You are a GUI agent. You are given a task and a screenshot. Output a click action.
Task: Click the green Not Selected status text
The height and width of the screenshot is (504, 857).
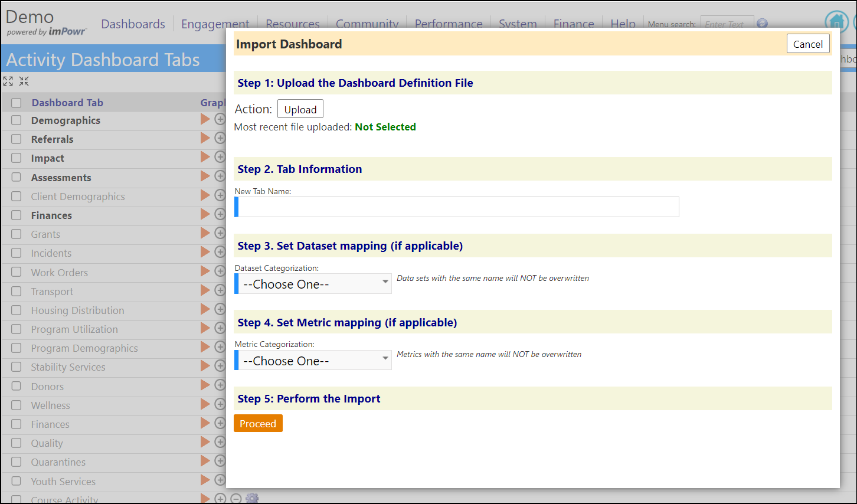pos(385,127)
